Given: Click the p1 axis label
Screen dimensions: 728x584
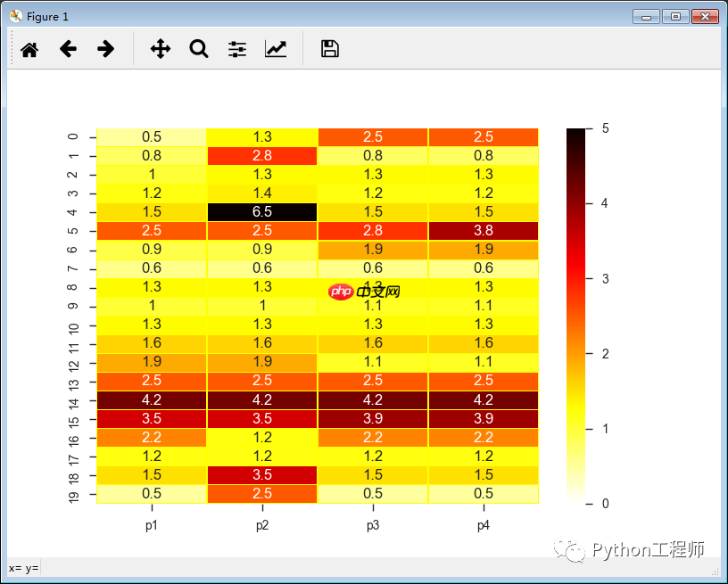Looking at the screenshot, I should pos(151,525).
